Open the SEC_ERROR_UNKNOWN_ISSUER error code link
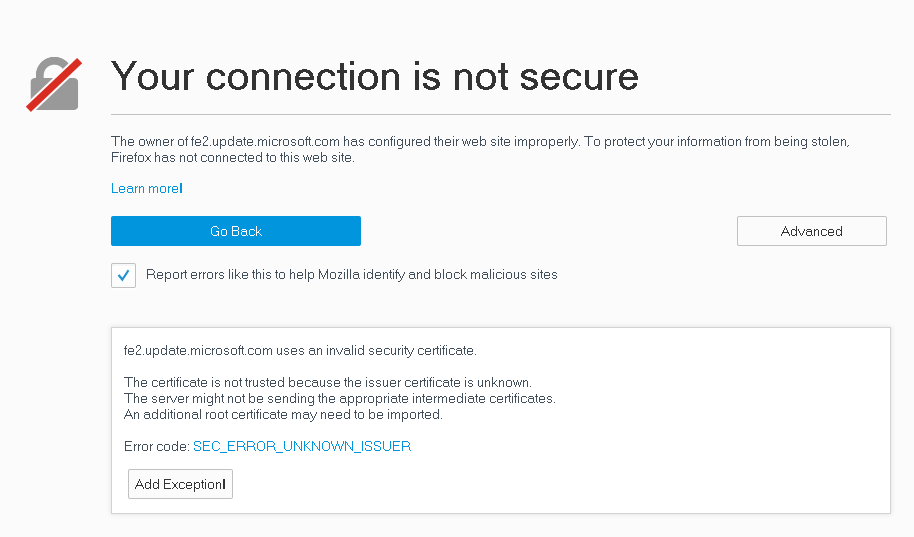This screenshot has width=914, height=537. (x=302, y=446)
